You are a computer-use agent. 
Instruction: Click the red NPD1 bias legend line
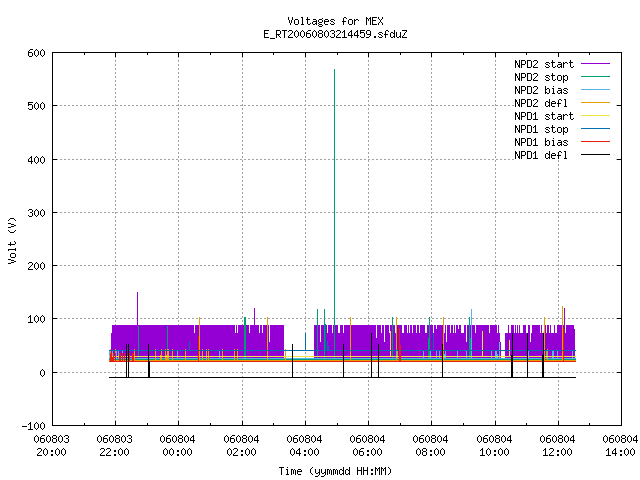point(595,142)
